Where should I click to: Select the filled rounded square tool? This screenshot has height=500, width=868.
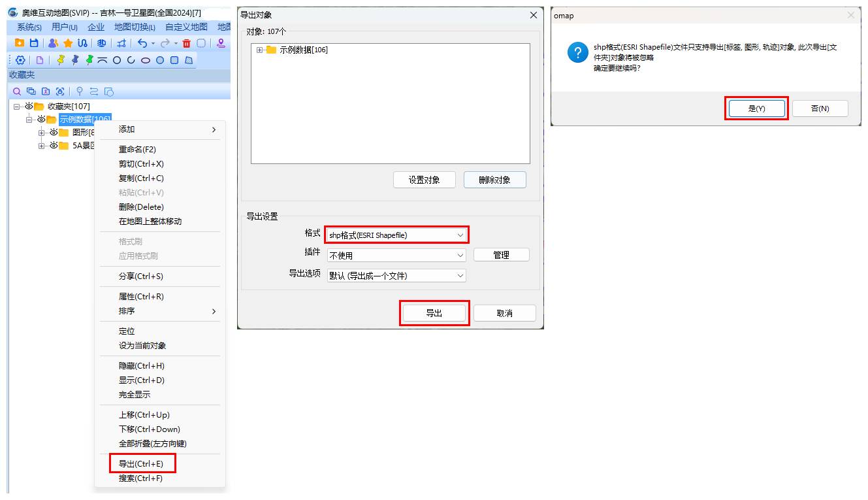coord(174,60)
